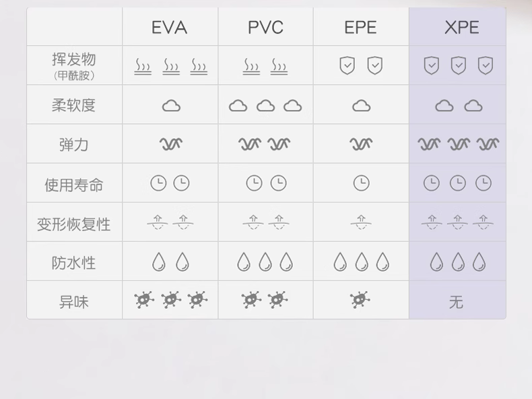Viewport: 532px width, 399px height.
Task: Click the lone odor bug icon under EPE
Action: [x=360, y=300]
